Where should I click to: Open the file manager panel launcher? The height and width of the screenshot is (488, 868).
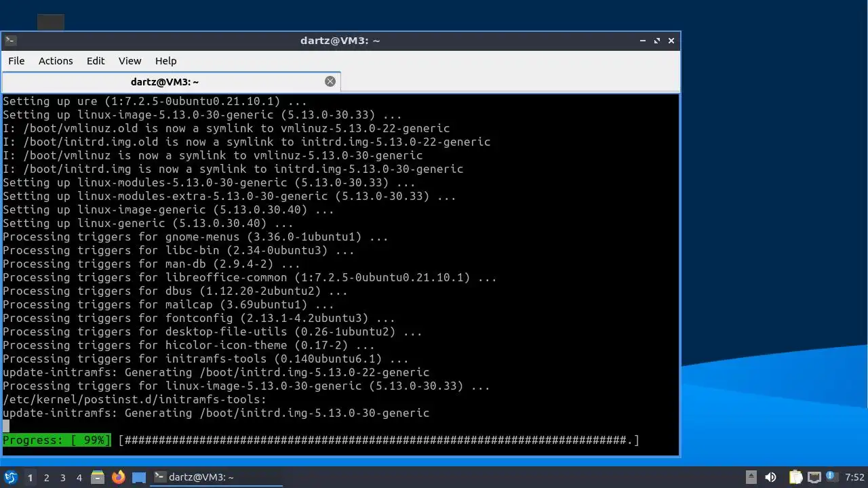[98, 477]
